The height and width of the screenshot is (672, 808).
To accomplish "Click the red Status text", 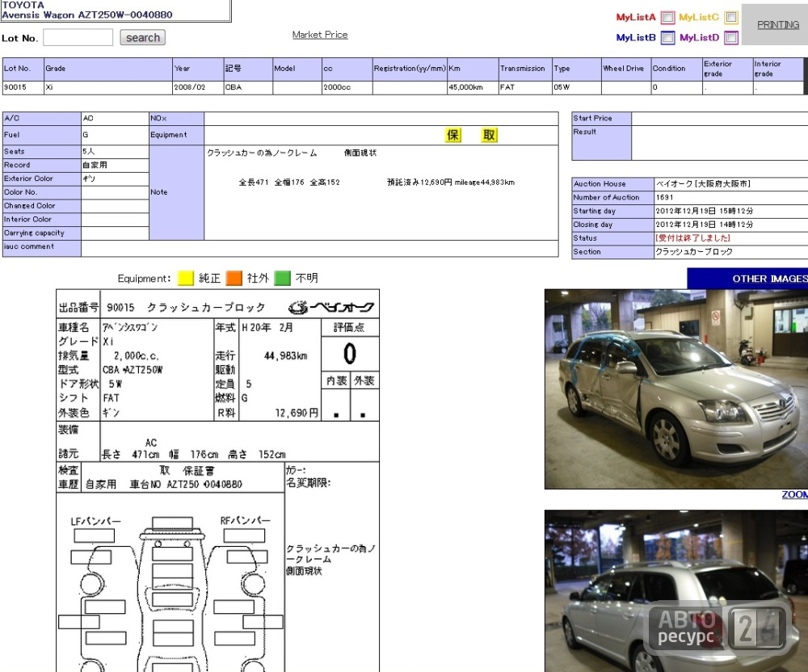I will click(x=692, y=238).
